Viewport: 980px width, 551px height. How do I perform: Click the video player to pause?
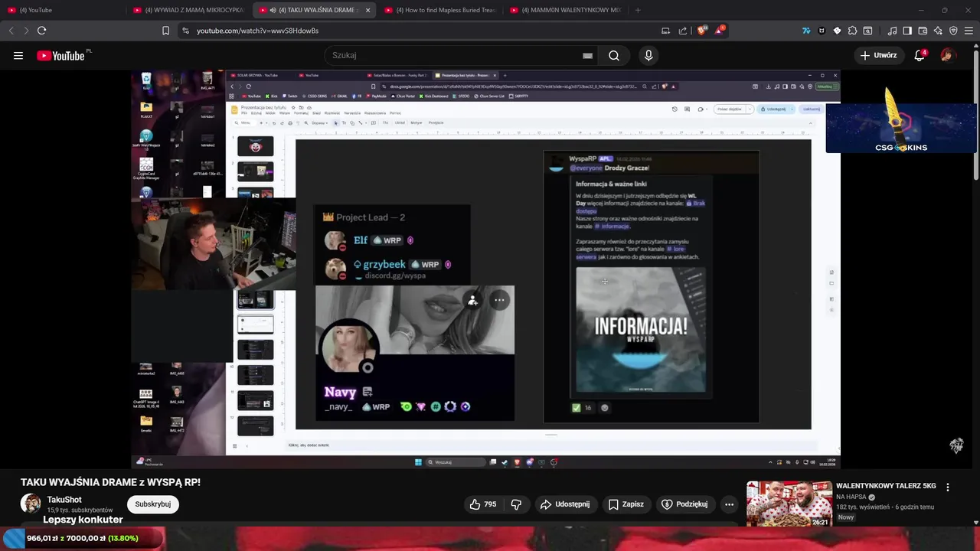point(485,268)
